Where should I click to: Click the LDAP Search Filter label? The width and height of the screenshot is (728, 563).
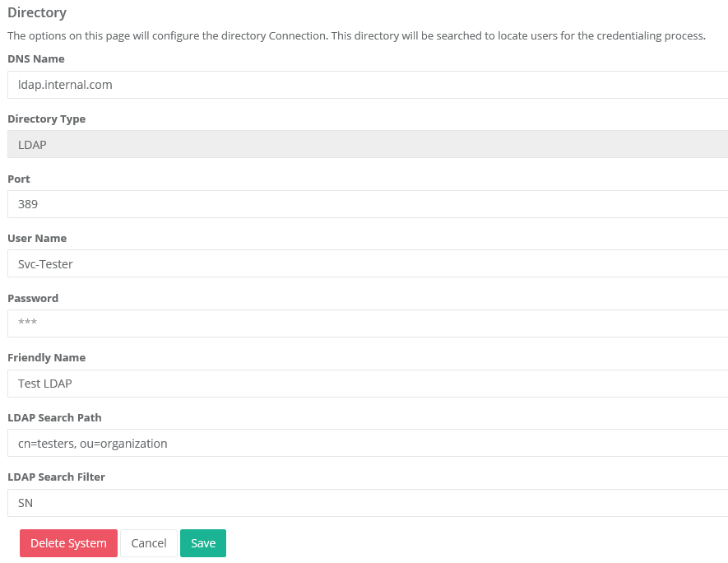(x=56, y=477)
